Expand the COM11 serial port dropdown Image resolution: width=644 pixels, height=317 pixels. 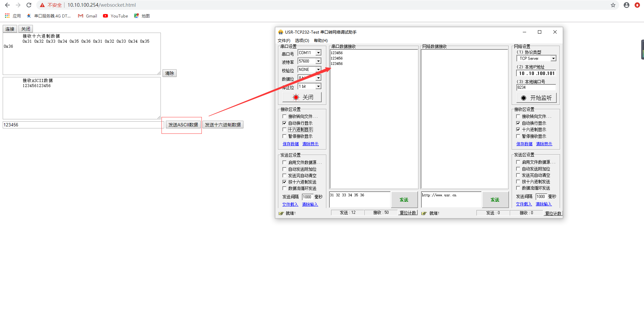(x=318, y=53)
